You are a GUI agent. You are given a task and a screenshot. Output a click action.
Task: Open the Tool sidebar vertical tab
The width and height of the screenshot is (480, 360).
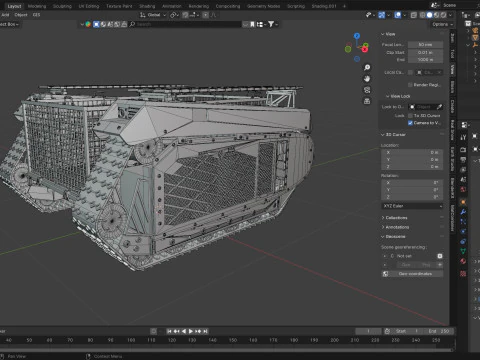click(x=452, y=53)
